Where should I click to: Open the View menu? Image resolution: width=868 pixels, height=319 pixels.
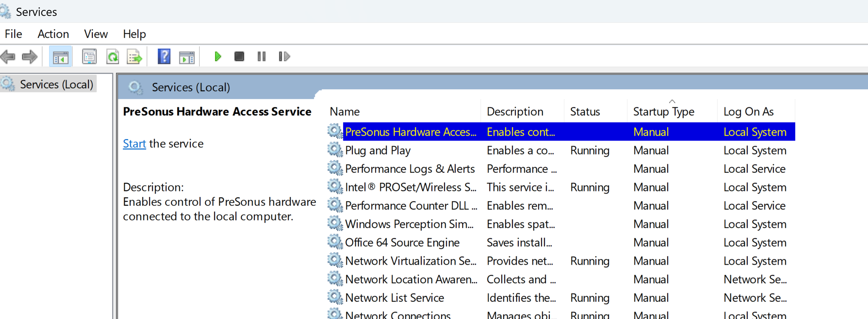tap(96, 34)
